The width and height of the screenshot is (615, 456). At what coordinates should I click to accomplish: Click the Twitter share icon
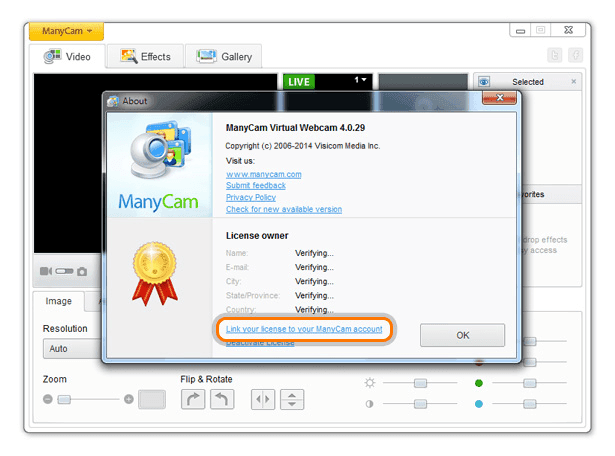555,55
